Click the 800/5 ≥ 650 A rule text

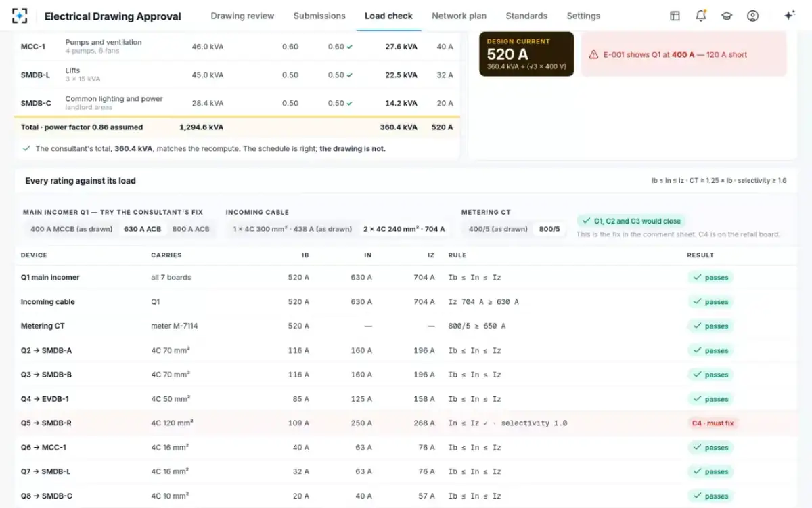point(476,326)
